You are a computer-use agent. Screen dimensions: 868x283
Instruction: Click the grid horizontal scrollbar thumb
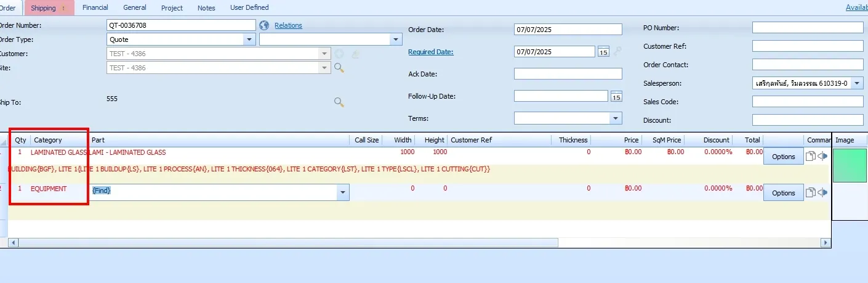288,242
